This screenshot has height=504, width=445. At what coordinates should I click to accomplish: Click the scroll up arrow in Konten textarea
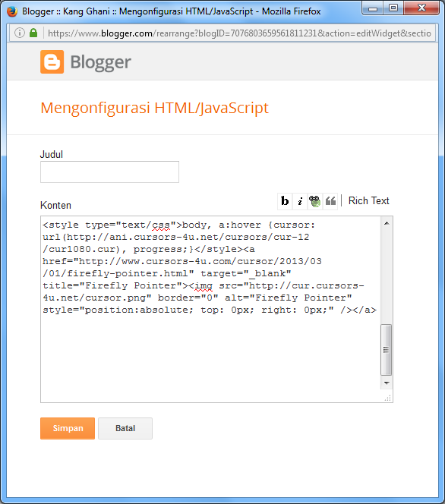(x=387, y=223)
